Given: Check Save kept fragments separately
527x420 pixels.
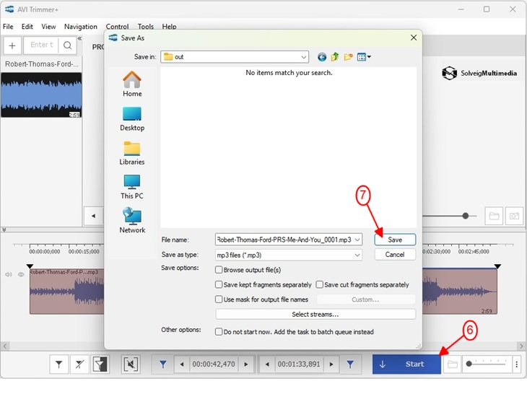Looking at the screenshot, I should pos(219,284).
